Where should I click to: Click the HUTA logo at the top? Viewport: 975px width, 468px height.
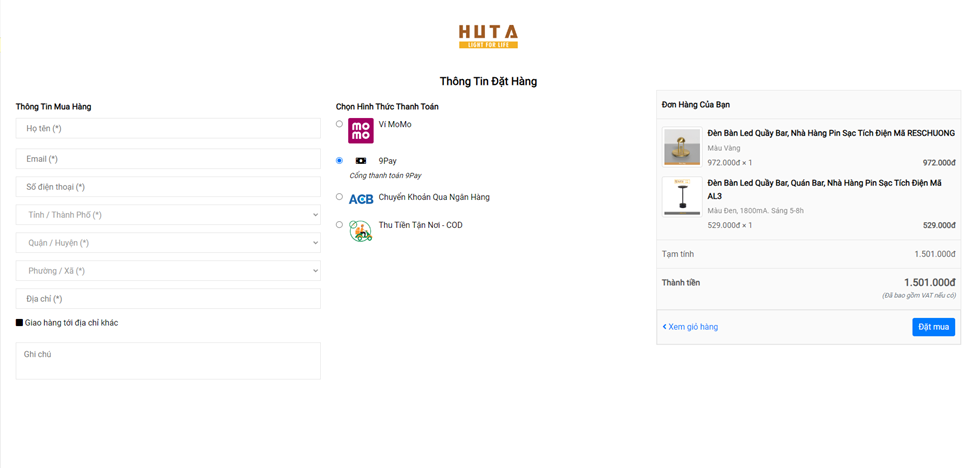click(x=488, y=37)
